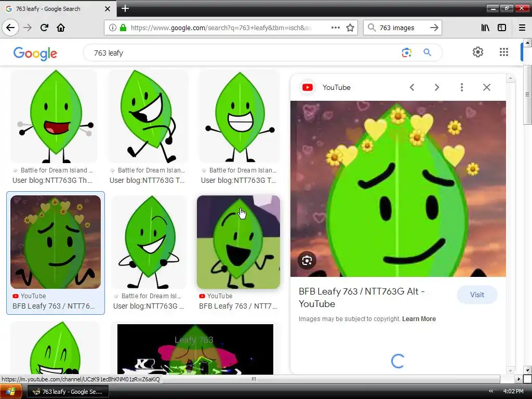Reload the page with the refresh icon
Screen dimensions: 532x399
[44, 28]
